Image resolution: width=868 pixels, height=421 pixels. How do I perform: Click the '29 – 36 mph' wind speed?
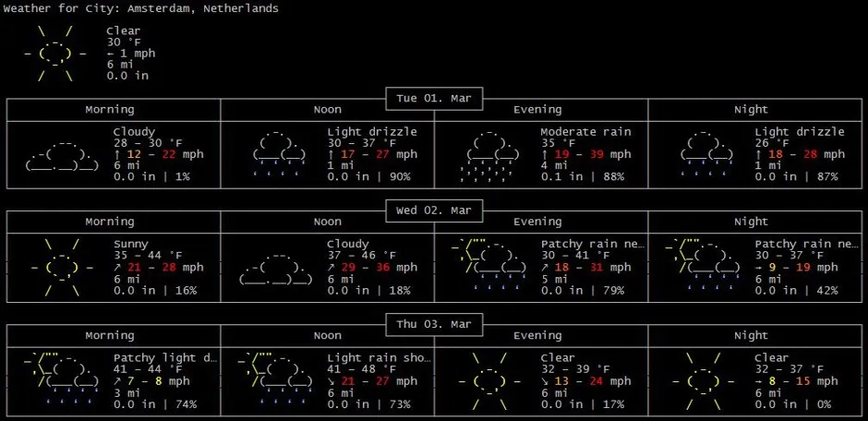click(x=372, y=267)
